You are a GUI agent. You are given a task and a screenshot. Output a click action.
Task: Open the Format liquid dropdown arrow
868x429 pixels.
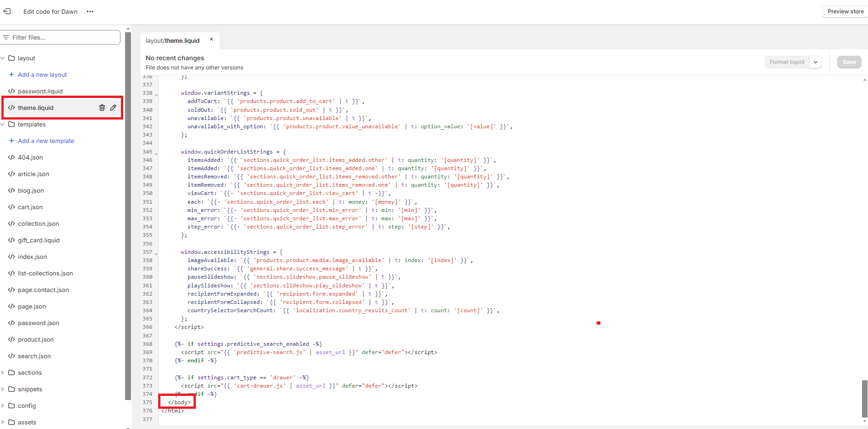point(816,62)
